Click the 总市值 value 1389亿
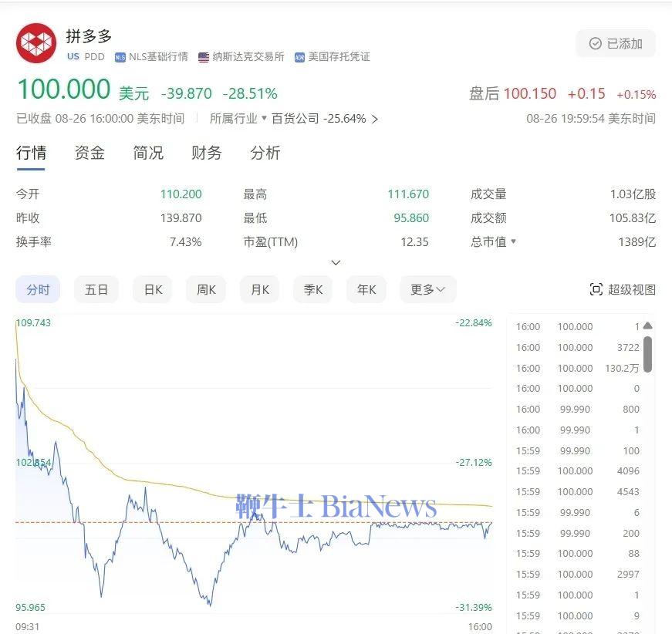The image size is (672, 634). [x=637, y=242]
